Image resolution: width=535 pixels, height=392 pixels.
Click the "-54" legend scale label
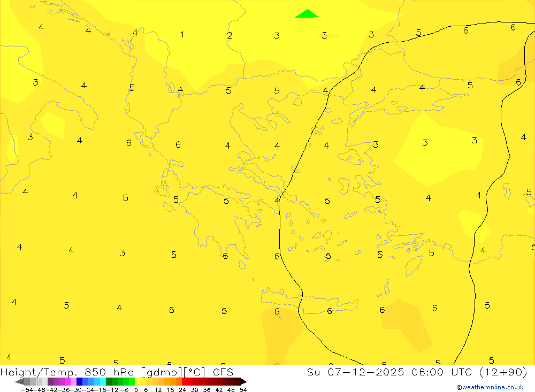27,390
